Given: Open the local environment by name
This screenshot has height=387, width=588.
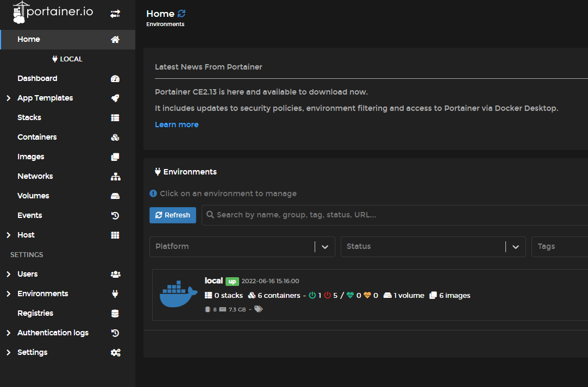Looking at the screenshot, I should (x=214, y=281).
